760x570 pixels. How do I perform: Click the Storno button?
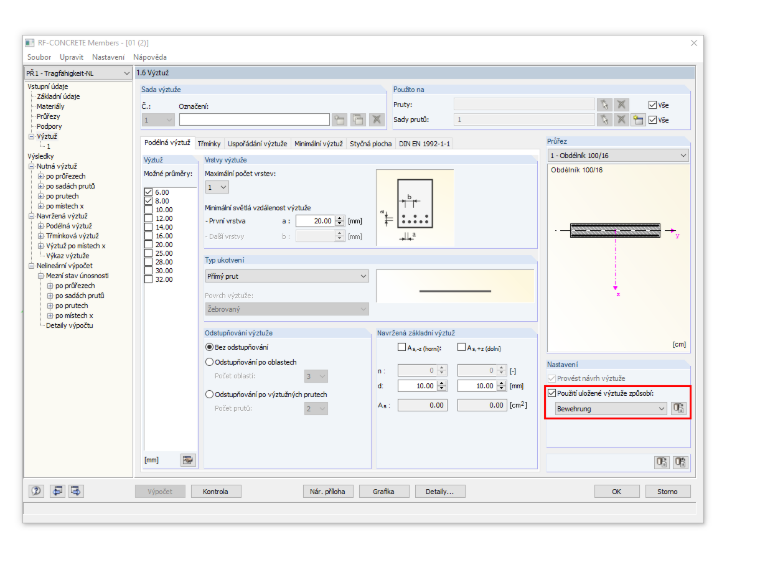(x=667, y=491)
